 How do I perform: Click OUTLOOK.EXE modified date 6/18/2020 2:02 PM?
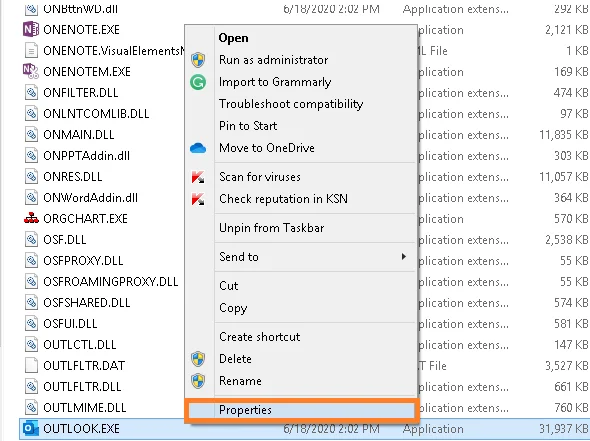click(331, 429)
